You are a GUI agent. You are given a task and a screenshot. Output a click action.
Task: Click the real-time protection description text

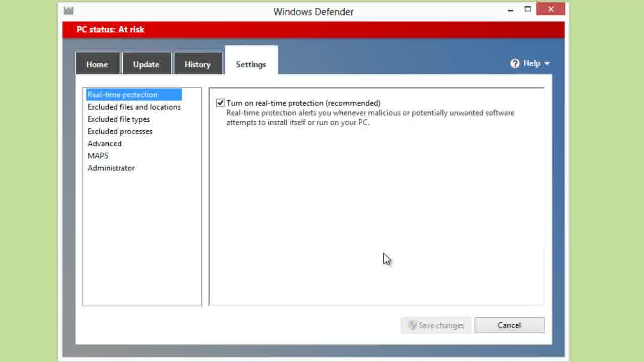pyautogui.click(x=370, y=118)
